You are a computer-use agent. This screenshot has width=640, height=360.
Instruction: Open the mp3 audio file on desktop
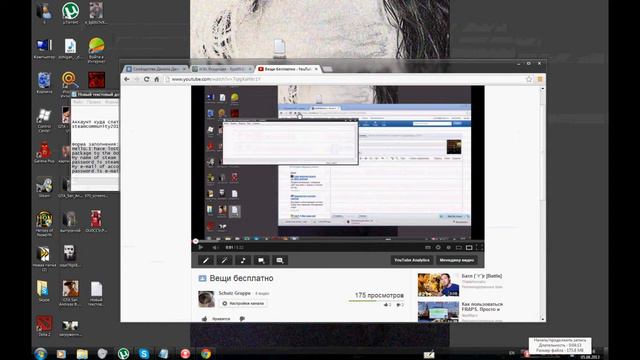tap(70, 48)
